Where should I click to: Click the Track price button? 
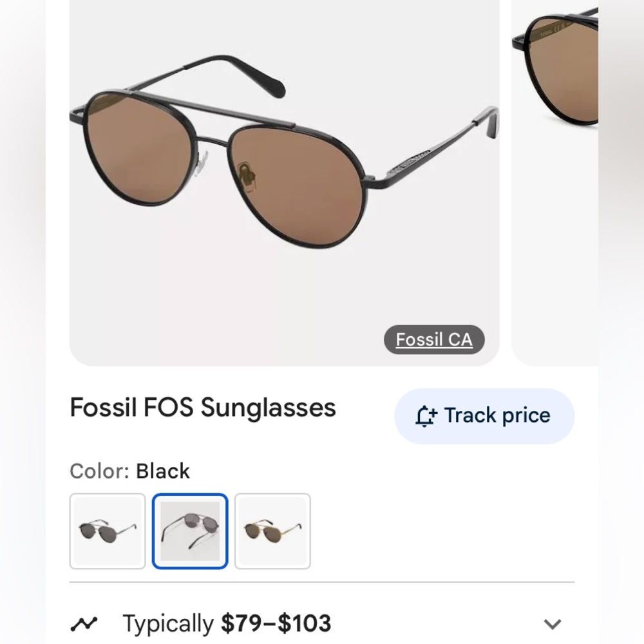484,415
